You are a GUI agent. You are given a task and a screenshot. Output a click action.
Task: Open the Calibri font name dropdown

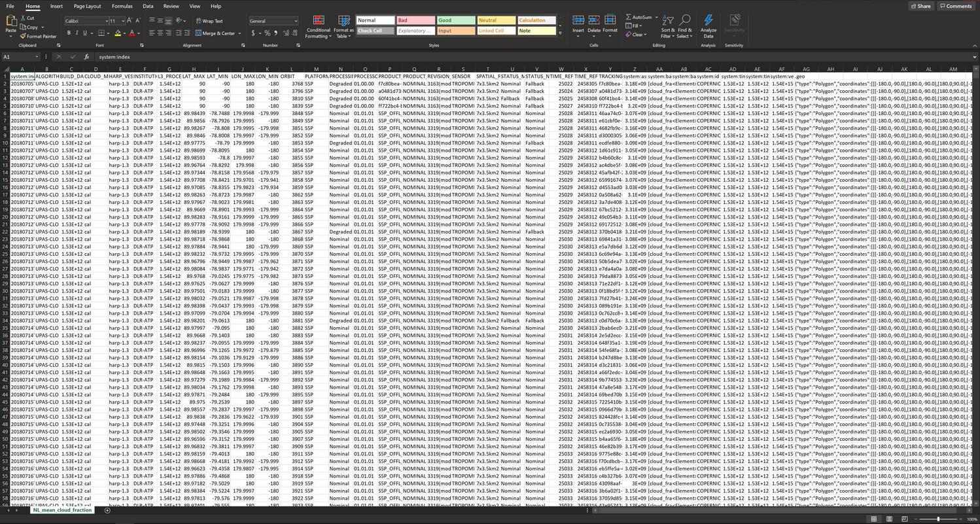coord(107,21)
